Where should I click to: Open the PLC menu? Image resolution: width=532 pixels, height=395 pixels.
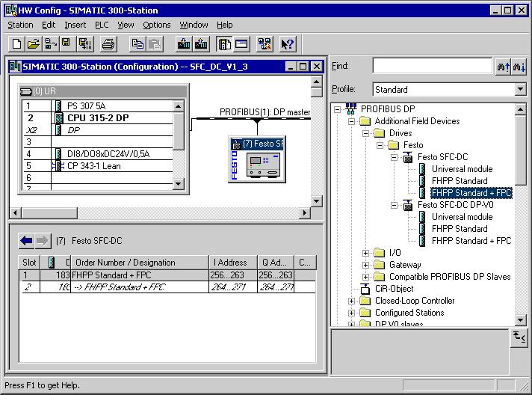pyautogui.click(x=102, y=25)
